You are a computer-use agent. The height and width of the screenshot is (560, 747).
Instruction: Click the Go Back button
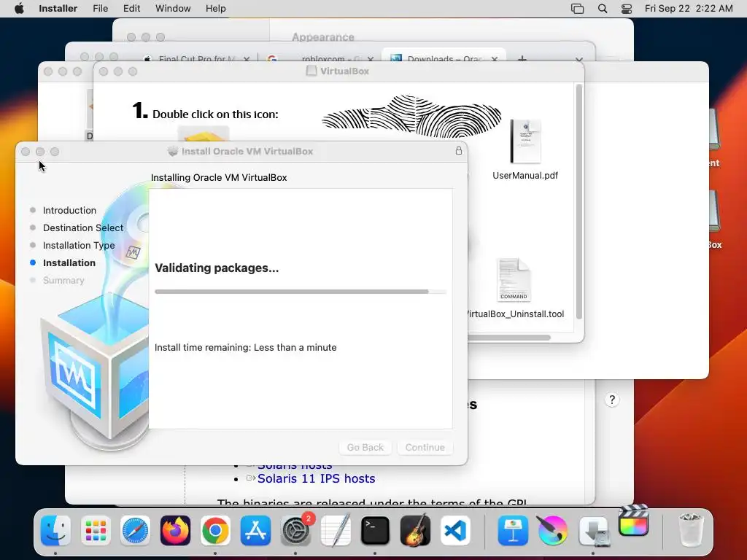(x=365, y=447)
